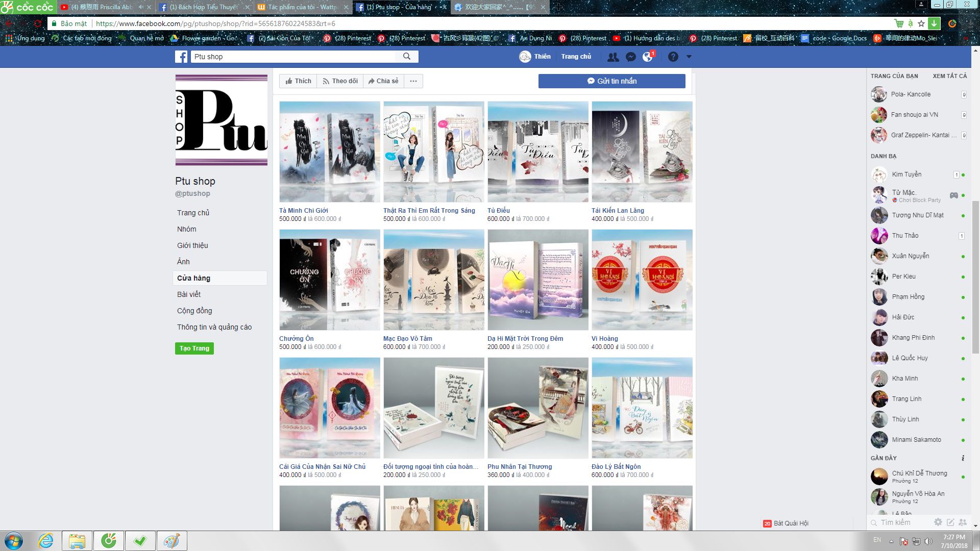Click Trang chủ in top header
This screenshot has height=551, width=980.
(576, 57)
